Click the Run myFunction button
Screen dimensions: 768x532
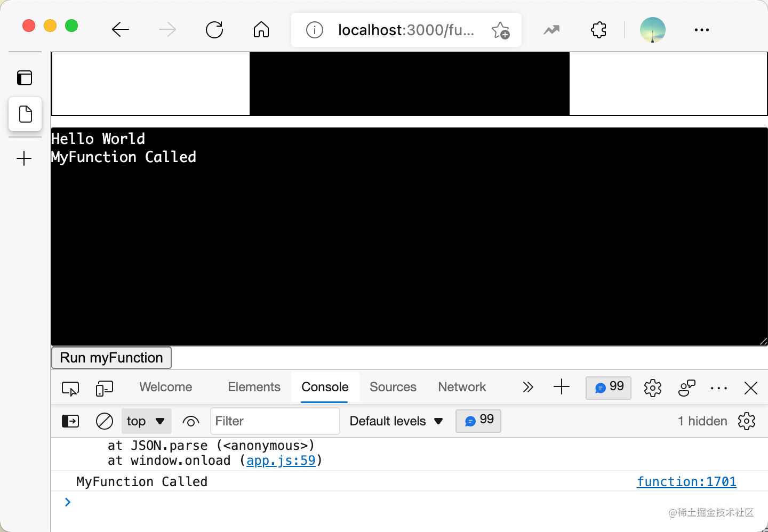111,358
